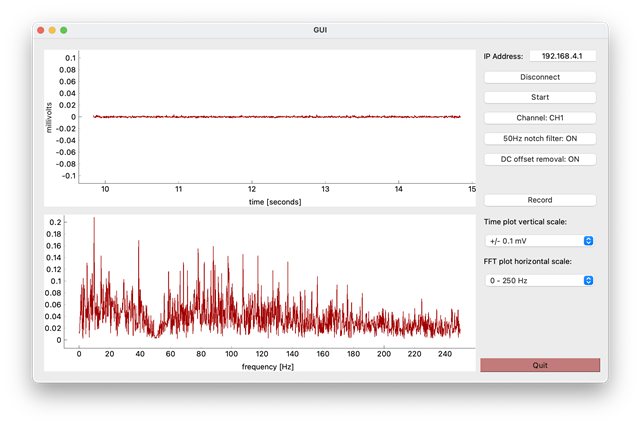640x425 pixels.
Task: Click the GUI window title text
Action: point(320,30)
